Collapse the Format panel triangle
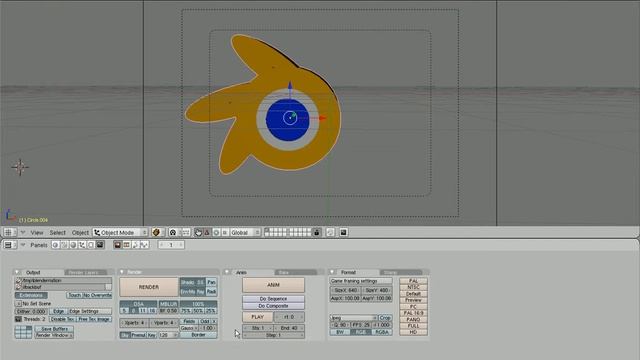 coord(332,272)
